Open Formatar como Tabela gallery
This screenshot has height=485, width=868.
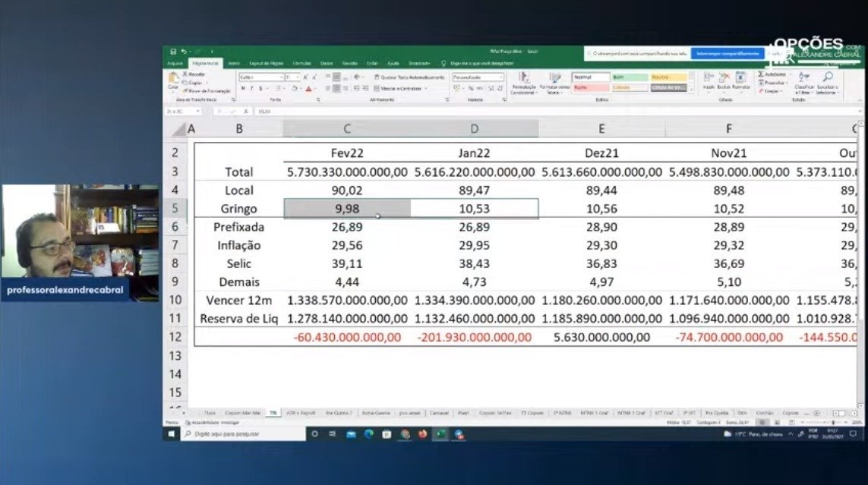[554, 83]
